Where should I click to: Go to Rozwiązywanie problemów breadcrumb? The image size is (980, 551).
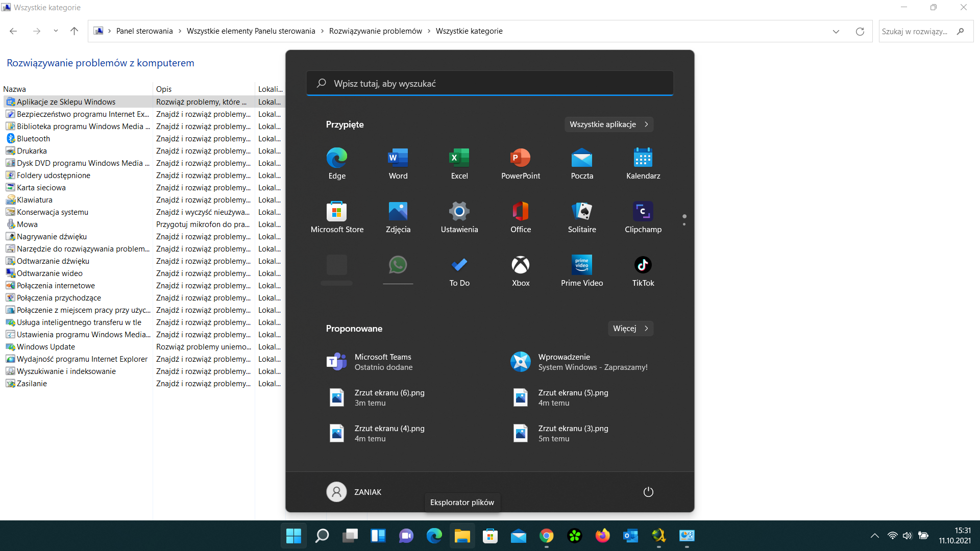(x=375, y=31)
